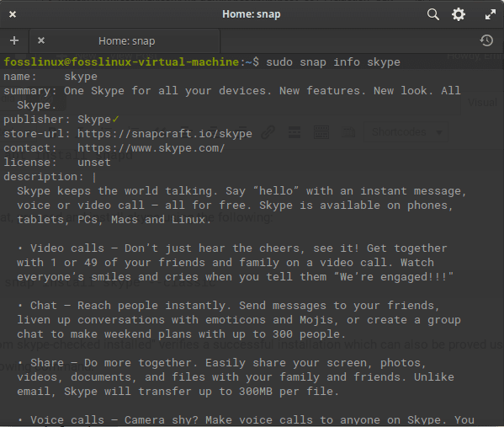Click the 'Voice calls – Camera shy?' line
504x427 pixels.
tap(246, 419)
